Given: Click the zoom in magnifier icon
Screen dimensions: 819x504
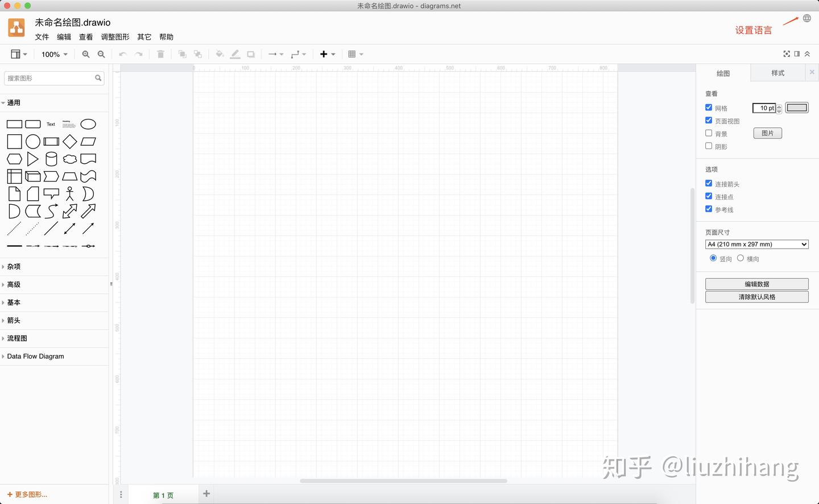Looking at the screenshot, I should click(x=86, y=54).
